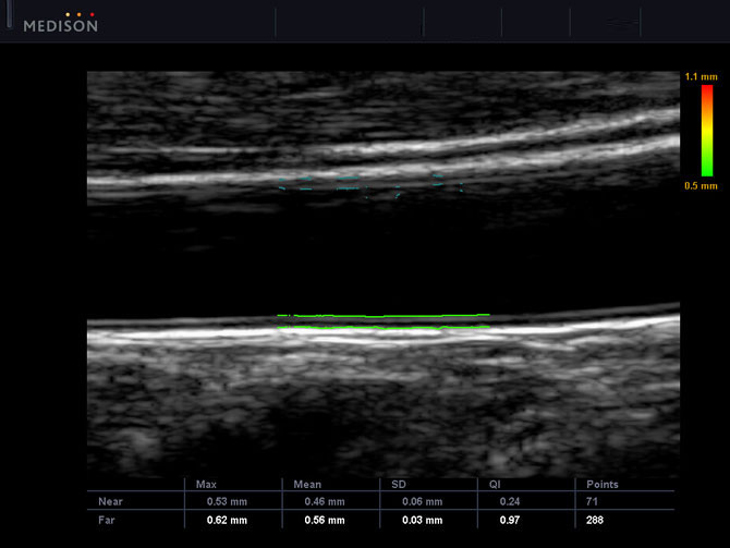Viewport: 730px width, 548px height.
Task: Click the 'Max' column header
Action: point(206,484)
